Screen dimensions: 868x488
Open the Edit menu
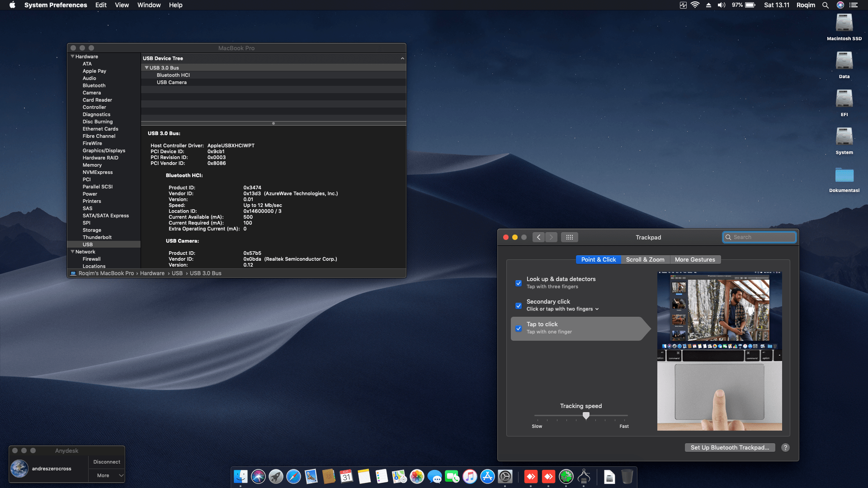click(x=101, y=5)
